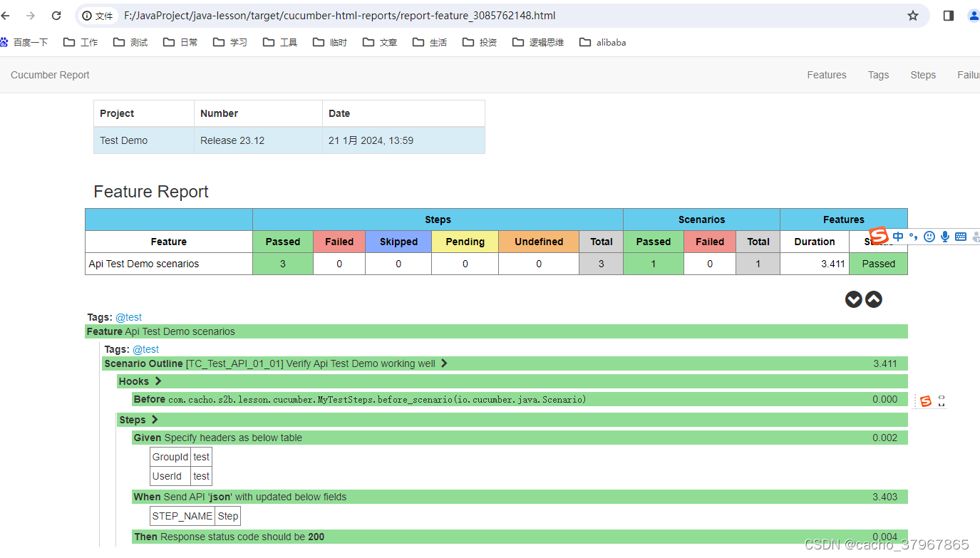Screen dimensions: 980x558
Task: Bookmark this page with the star icon
Action: [x=913, y=16]
